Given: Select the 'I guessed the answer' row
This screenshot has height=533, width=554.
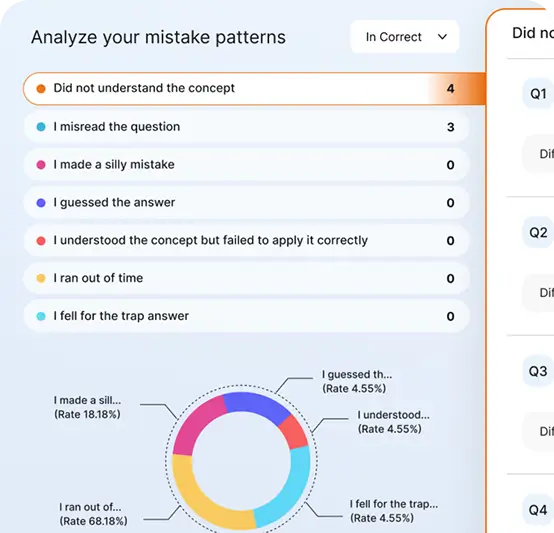Looking at the screenshot, I should 246,203.
